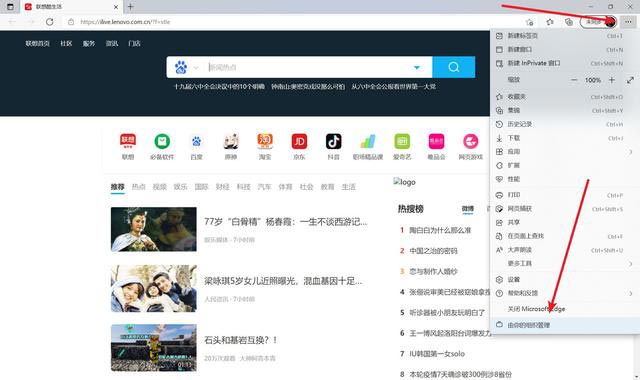Open the 联想首页 navigation link

point(38,43)
